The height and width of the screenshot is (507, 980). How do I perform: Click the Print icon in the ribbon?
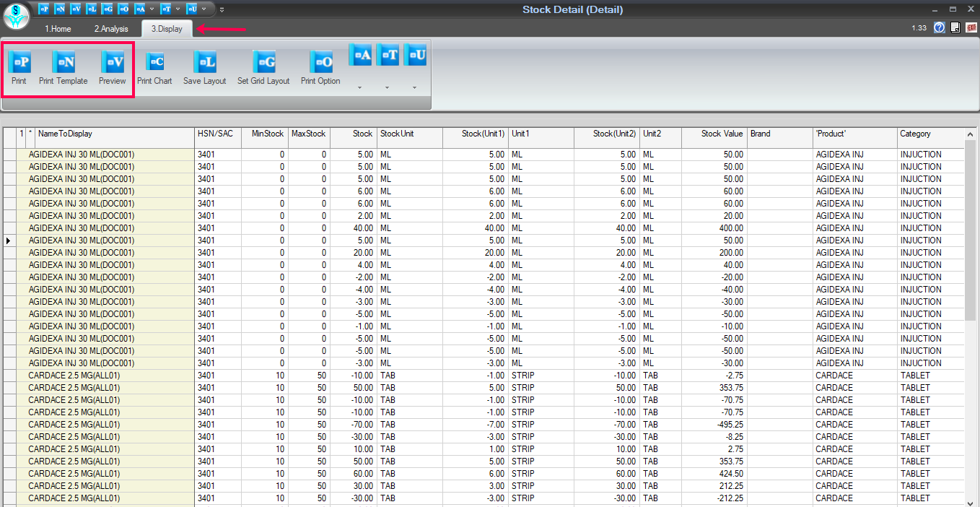19,62
